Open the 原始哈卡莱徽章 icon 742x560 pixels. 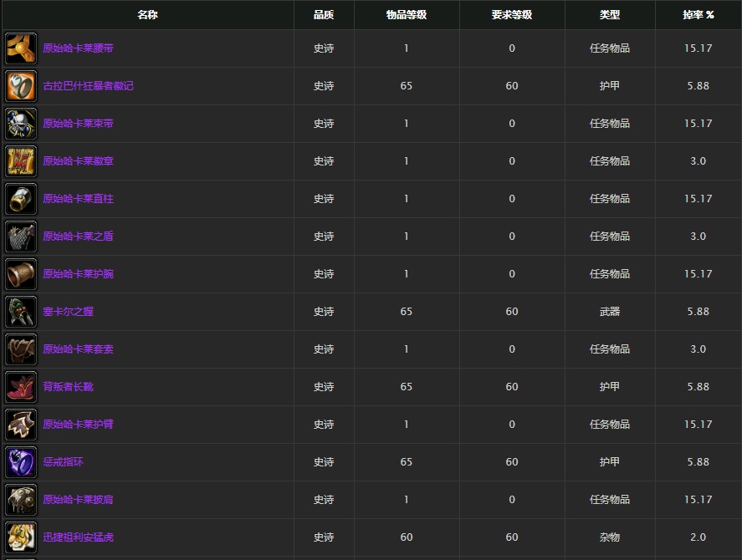click(x=21, y=161)
